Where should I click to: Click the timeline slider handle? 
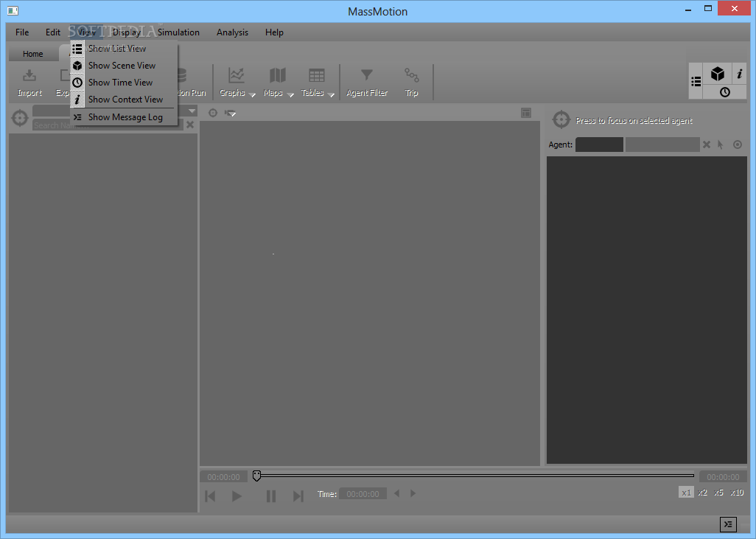pos(257,476)
